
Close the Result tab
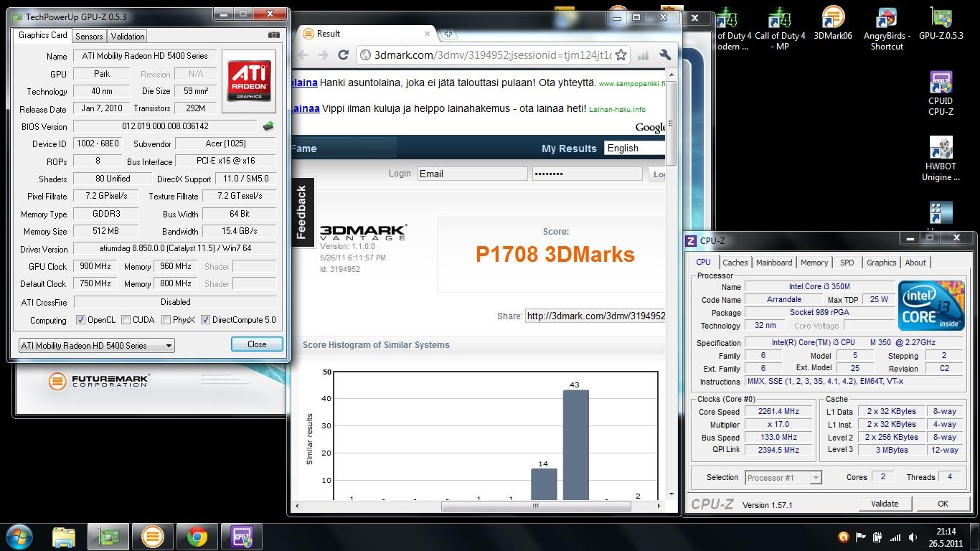pyautogui.click(x=428, y=33)
